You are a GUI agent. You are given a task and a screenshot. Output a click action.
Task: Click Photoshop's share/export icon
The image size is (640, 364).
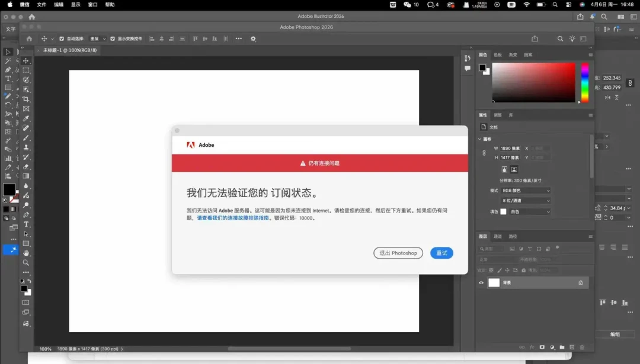coord(535,38)
